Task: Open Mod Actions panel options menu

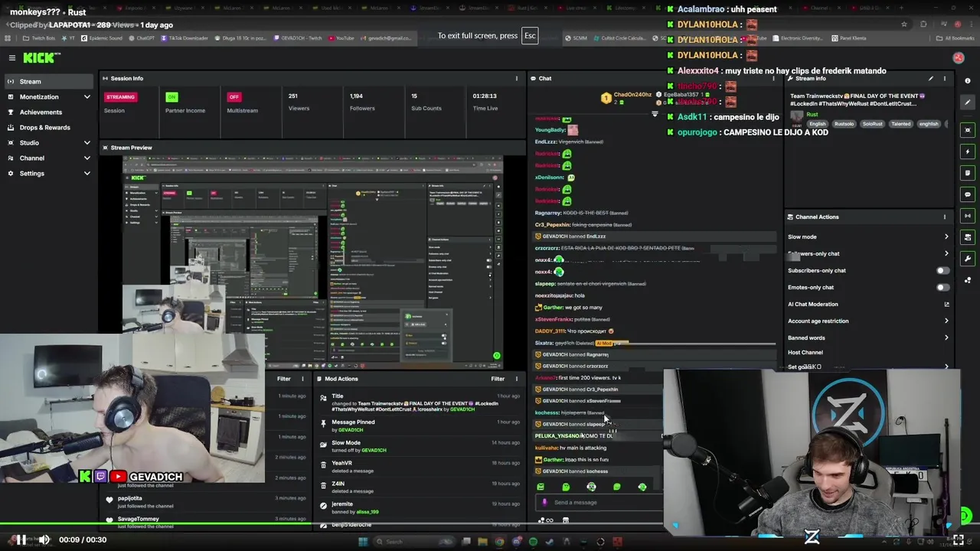Action: 516,378
